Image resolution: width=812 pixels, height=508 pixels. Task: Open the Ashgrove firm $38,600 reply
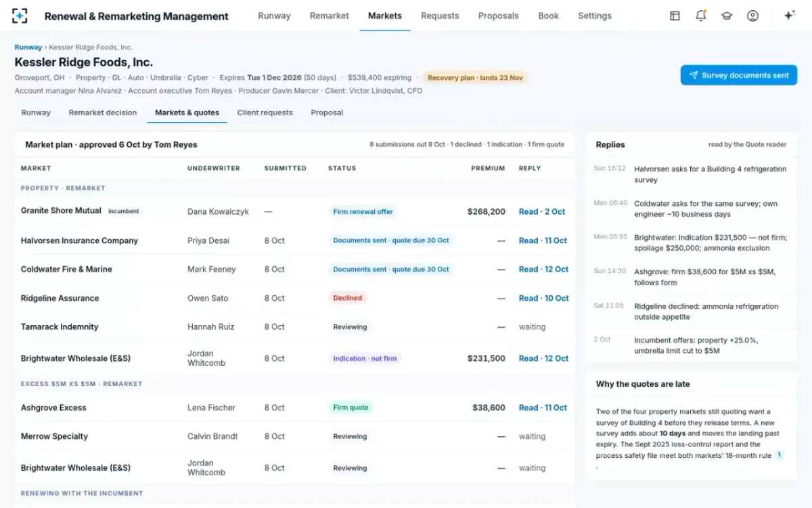691,277
